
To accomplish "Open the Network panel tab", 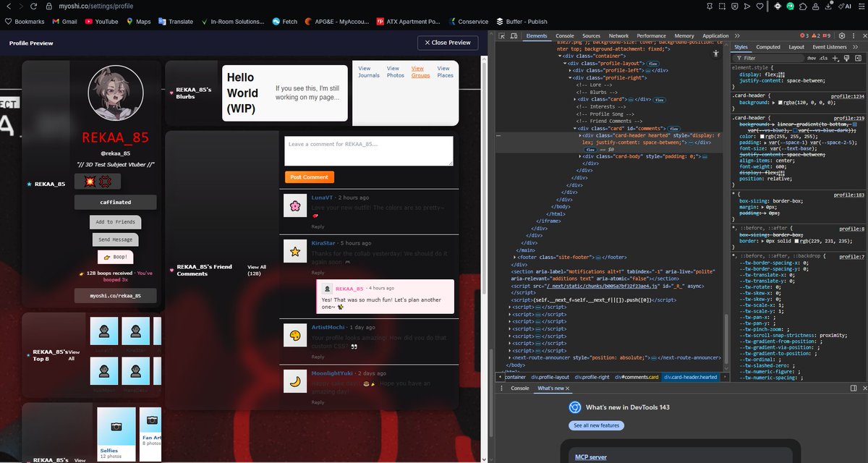I will tap(618, 35).
